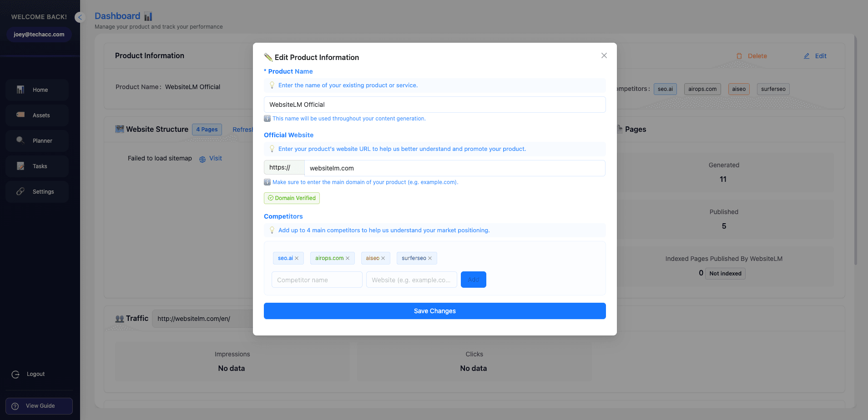Click the joey@techacc.com account badge
This screenshot has height=420, width=868.
pyautogui.click(x=39, y=35)
